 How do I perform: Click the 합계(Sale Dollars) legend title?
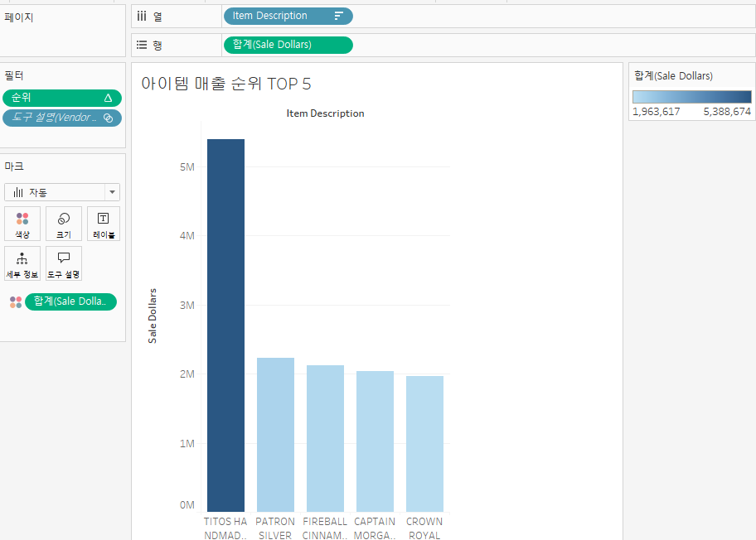tap(673, 75)
